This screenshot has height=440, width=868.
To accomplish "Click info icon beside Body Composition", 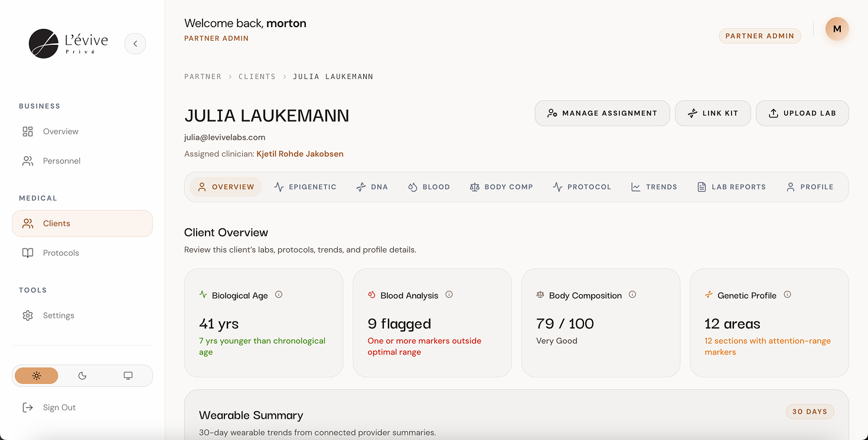I will (632, 294).
